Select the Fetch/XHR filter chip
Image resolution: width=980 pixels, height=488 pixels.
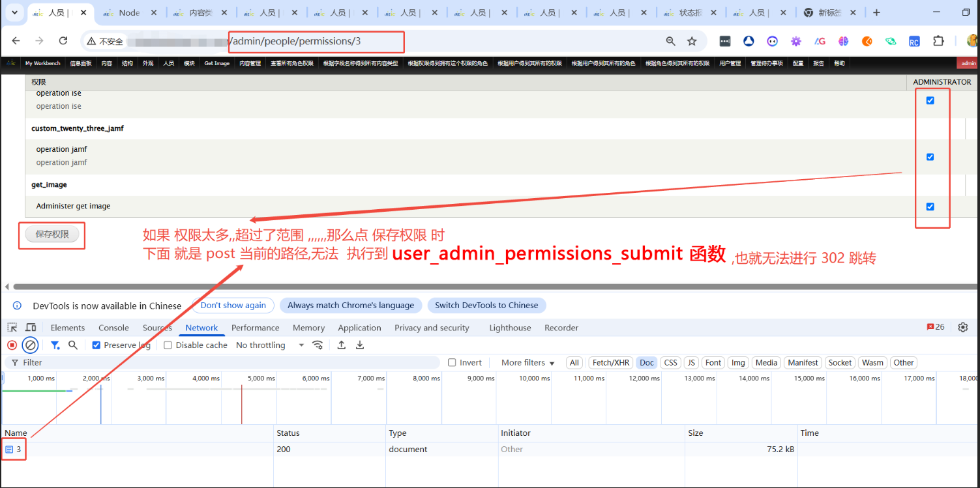point(611,363)
